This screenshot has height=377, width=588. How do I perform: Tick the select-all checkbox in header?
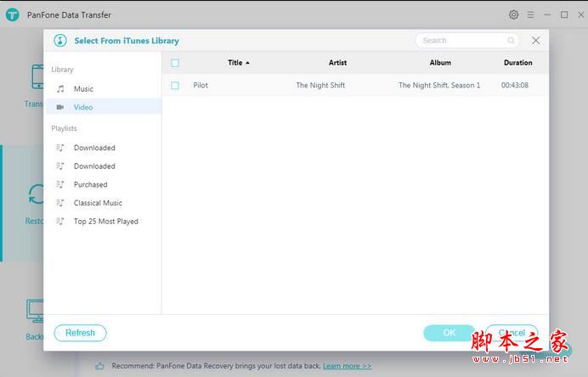pos(175,63)
